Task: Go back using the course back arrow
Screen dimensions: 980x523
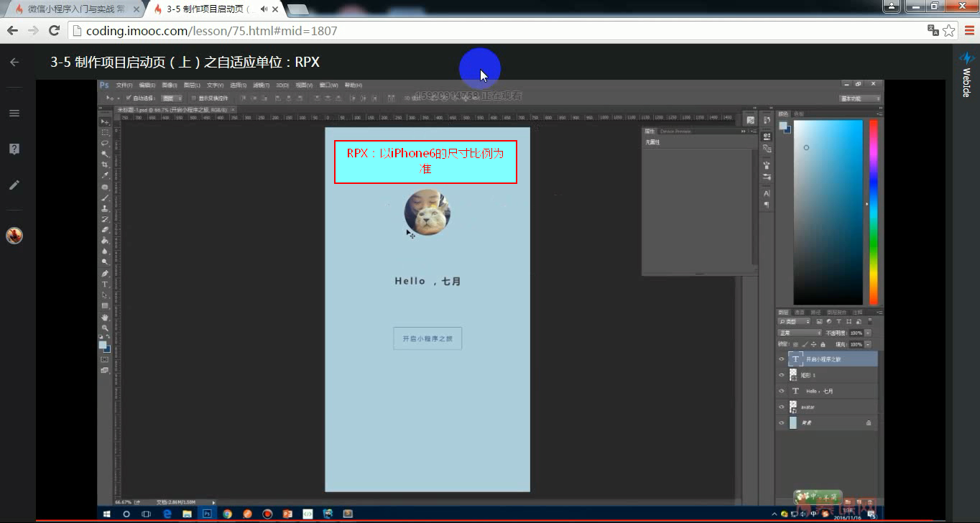Action: click(14, 63)
